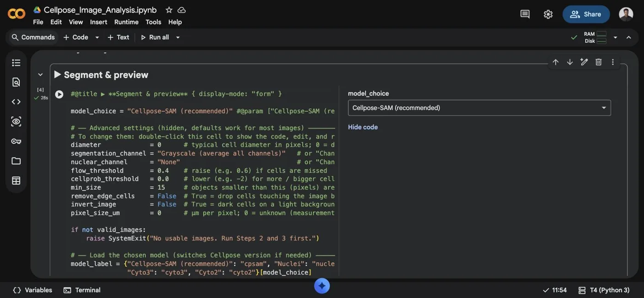Open Table of contents sidebar

point(16,63)
